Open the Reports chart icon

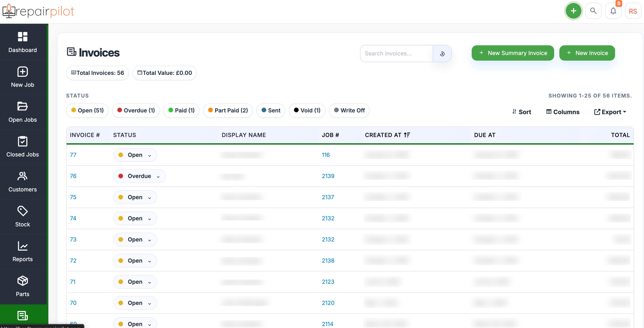pos(23,246)
